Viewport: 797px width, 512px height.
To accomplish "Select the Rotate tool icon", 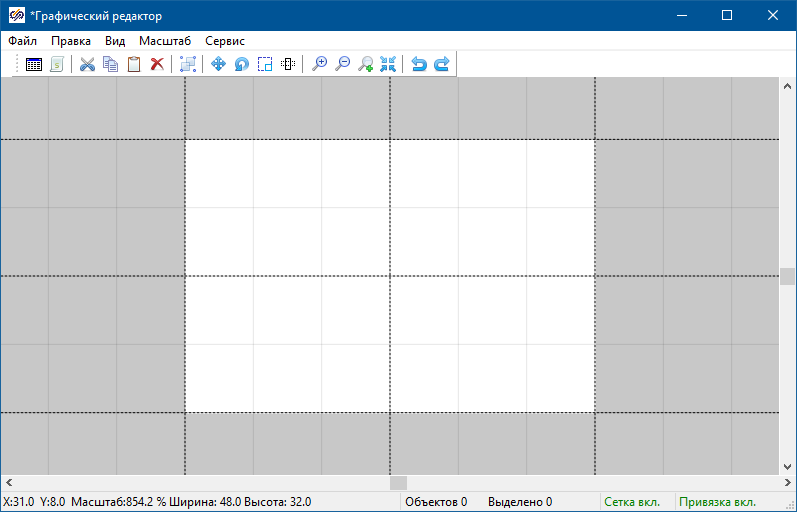I will [x=241, y=64].
